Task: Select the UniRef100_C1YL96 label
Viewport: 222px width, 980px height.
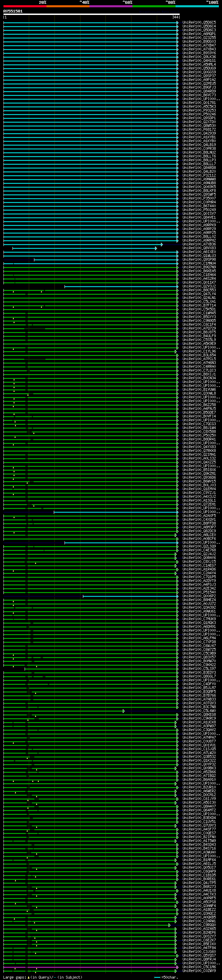Action: [199, 351]
